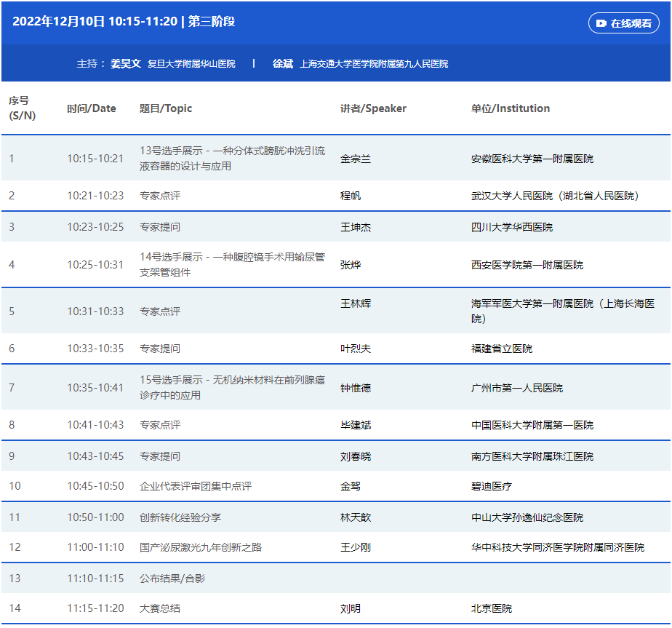Click institution 安徽医科大学第一附属医院

tap(532, 159)
